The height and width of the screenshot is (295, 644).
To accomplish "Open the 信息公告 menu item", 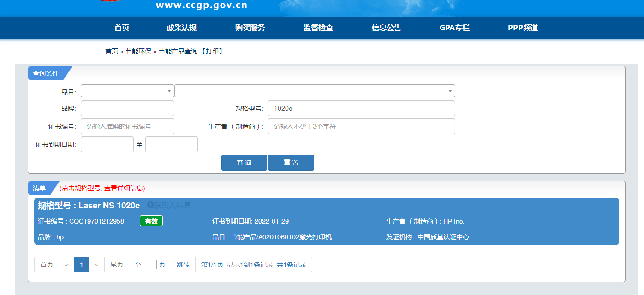I will [387, 28].
